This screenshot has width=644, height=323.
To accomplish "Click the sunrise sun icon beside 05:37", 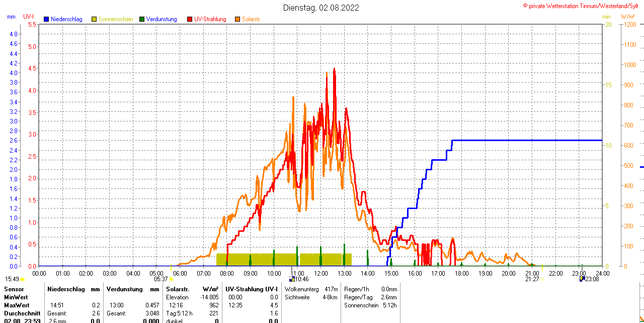I will click(x=172, y=279).
